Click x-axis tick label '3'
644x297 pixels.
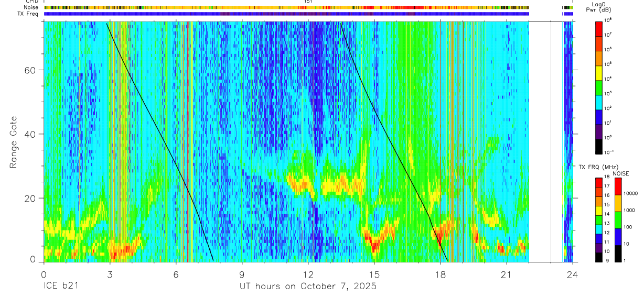pos(110,274)
